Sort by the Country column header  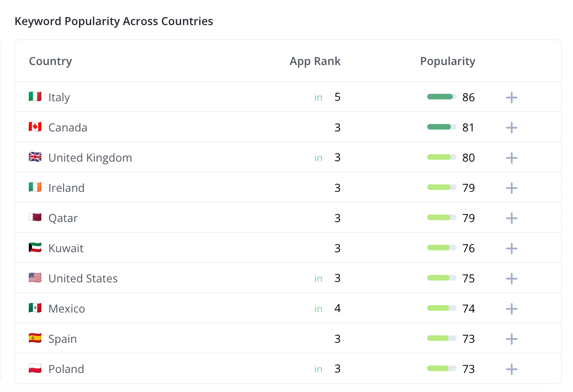50,61
